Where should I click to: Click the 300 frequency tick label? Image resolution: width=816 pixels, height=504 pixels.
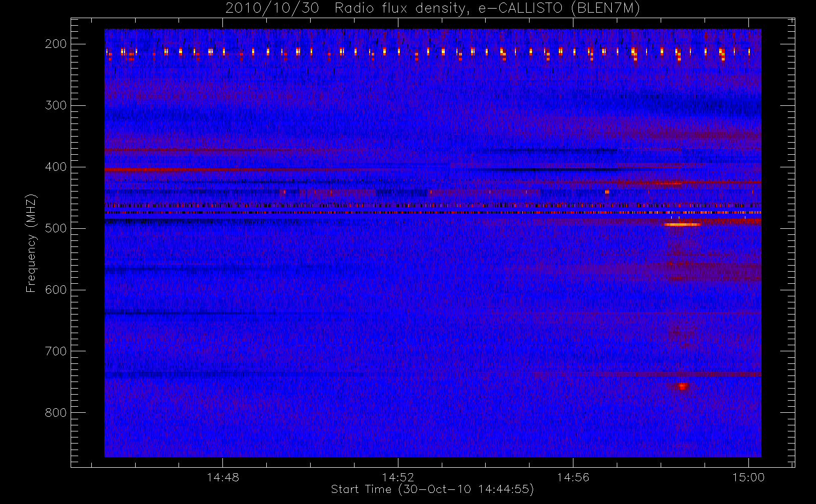click(55, 105)
